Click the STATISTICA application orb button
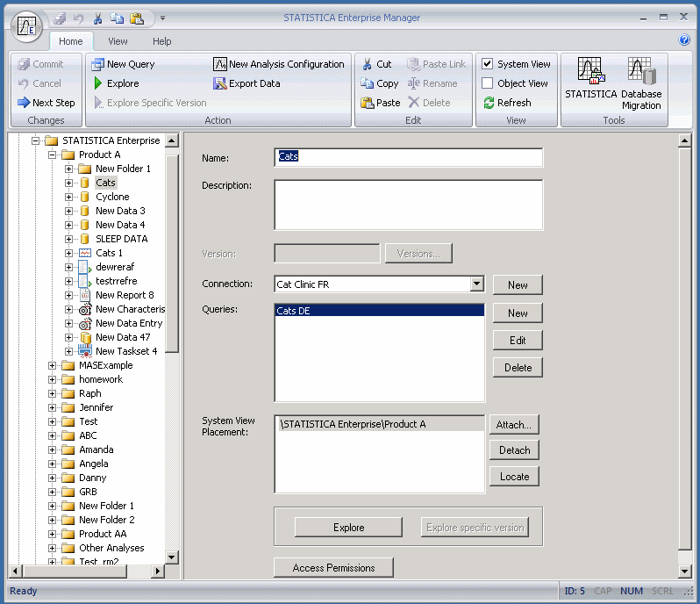This screenshot has width=700, height=604. click(26, 26)
